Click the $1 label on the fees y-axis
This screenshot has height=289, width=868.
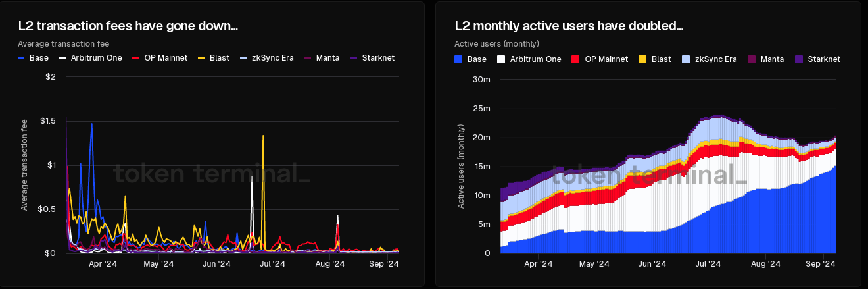point(52,165)
